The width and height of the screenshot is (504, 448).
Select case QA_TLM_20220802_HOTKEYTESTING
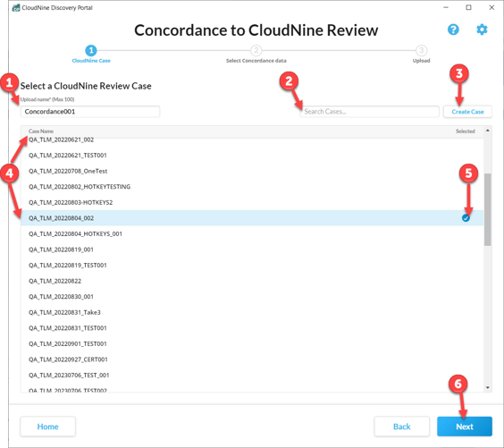pos(252,187)
